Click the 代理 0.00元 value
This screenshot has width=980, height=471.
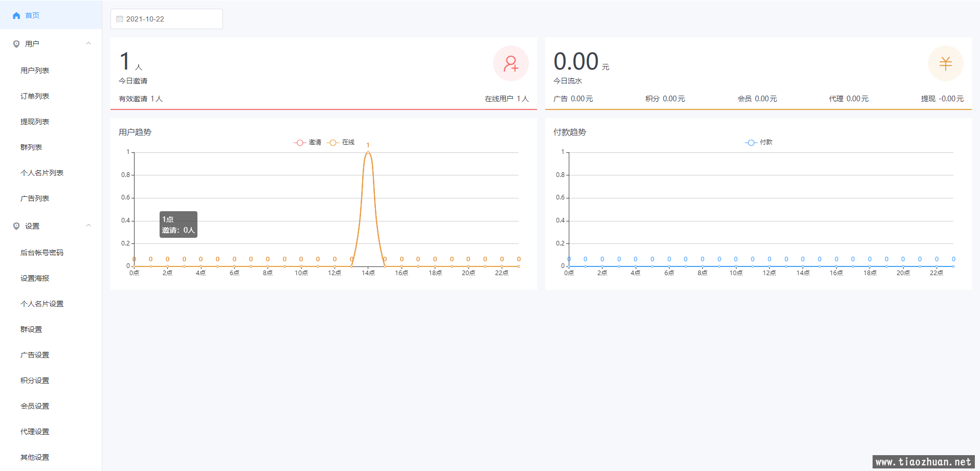(x=849, y=99)
